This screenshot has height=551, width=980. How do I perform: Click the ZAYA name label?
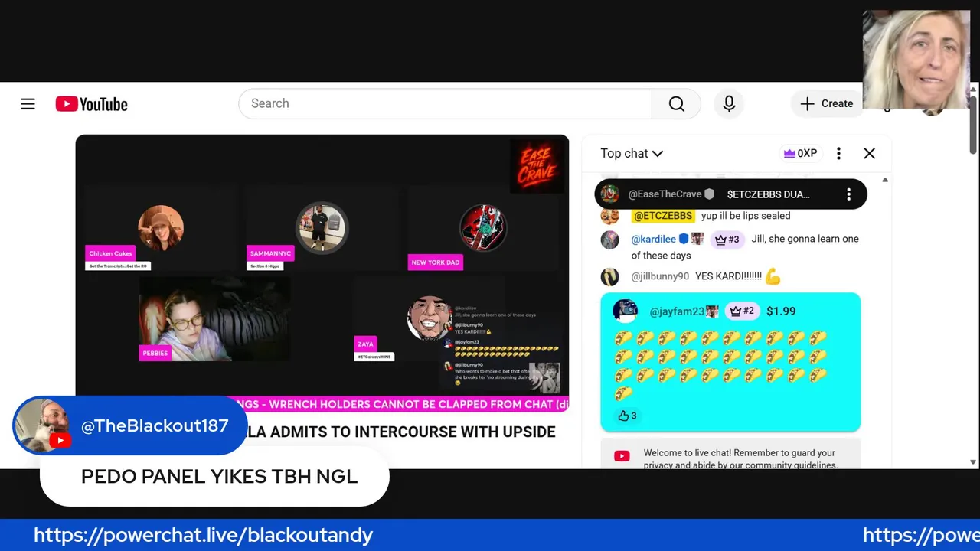coord(365,344)
